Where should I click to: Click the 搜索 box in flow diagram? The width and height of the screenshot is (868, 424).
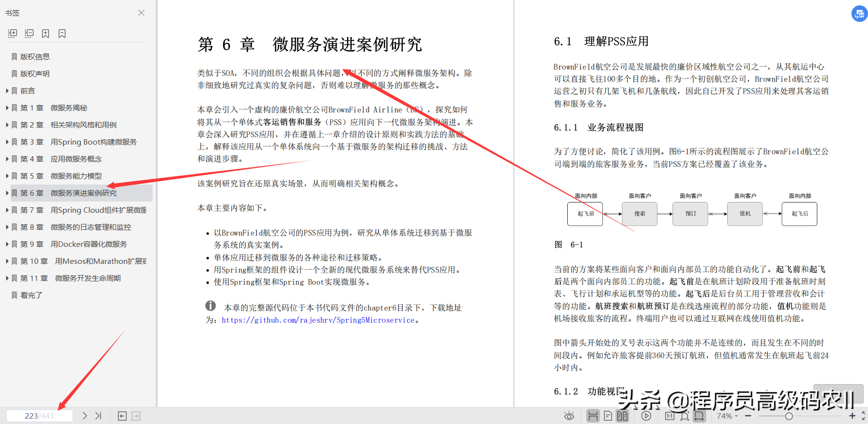click(639, 214)
